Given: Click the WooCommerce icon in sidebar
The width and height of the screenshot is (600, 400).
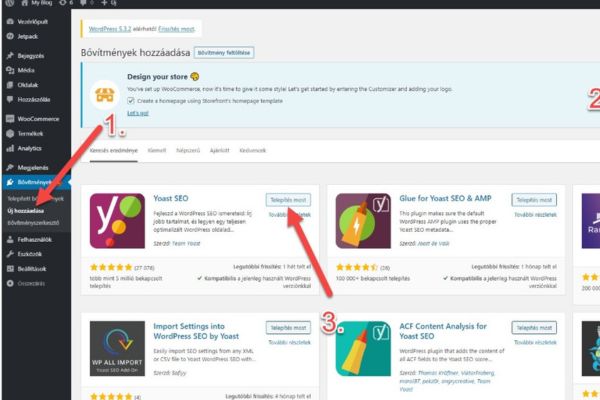Looking at the screenshot, I should pyautogui.click(x=10, y=119).
